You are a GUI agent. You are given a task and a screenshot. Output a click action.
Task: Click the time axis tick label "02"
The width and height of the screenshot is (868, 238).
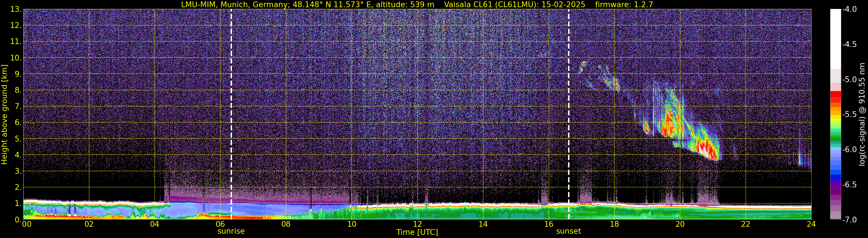[89, 224]
